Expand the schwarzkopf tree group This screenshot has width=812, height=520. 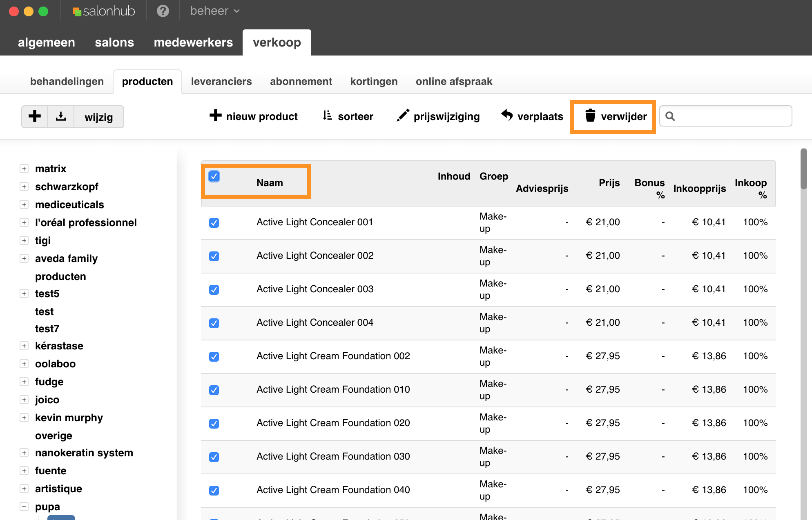coord(24,187)
